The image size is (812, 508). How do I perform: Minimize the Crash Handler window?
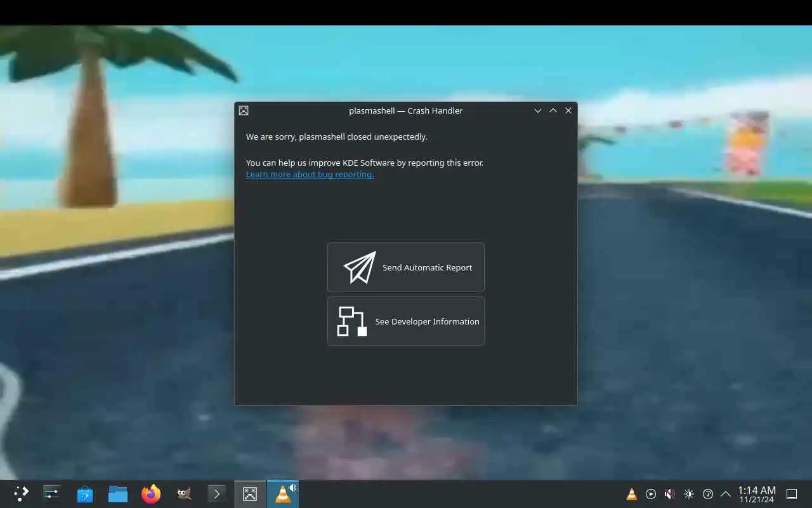[538, 110]
